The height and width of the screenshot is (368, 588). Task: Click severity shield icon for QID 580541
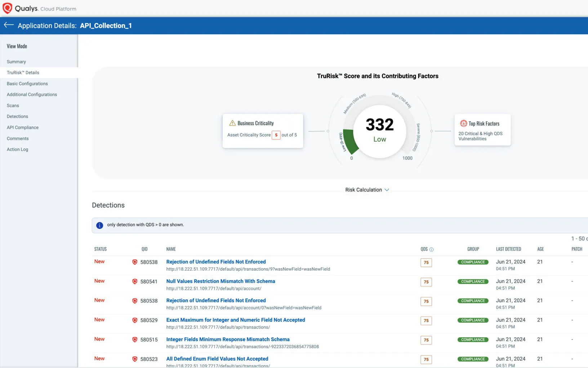[135, 282]
